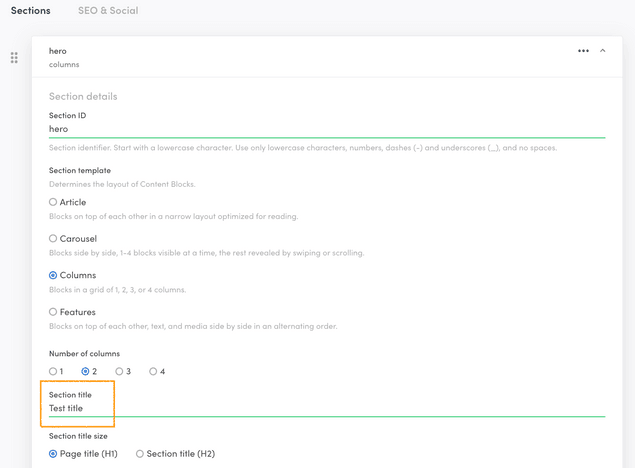This screenshot has height=468, width=635.
Task: Click the drag handle beside hero section
Action: 14,58
